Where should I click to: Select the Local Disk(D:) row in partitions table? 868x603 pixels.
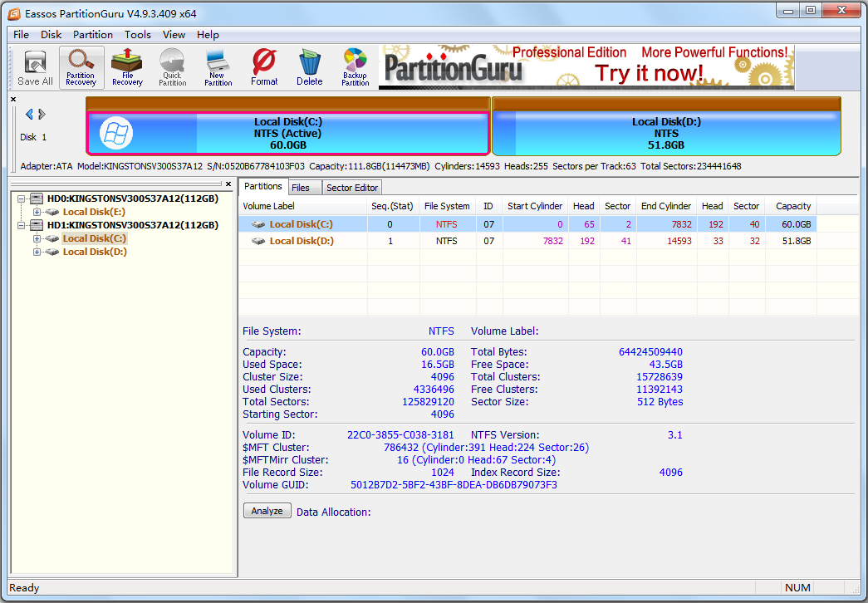tap(302, 241)
